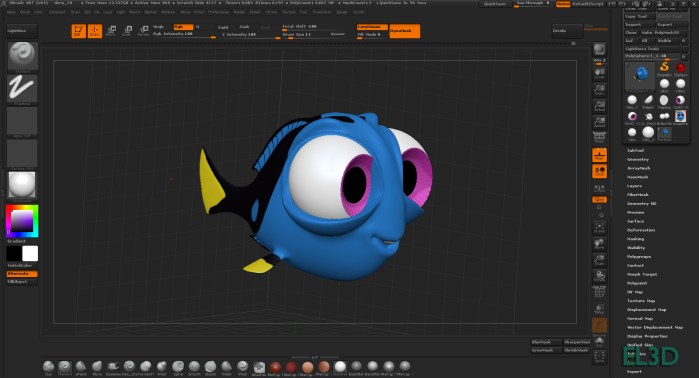The width and height of the screenshot is (699, 378).
Task: Expand the Geometry sub-palette
Action: (638, 160)
